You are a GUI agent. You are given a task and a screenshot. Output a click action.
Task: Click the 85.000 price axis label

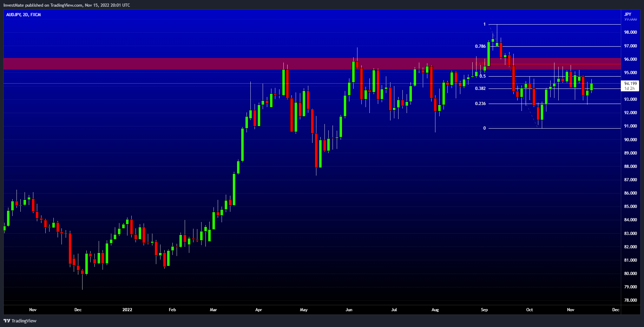630,207
